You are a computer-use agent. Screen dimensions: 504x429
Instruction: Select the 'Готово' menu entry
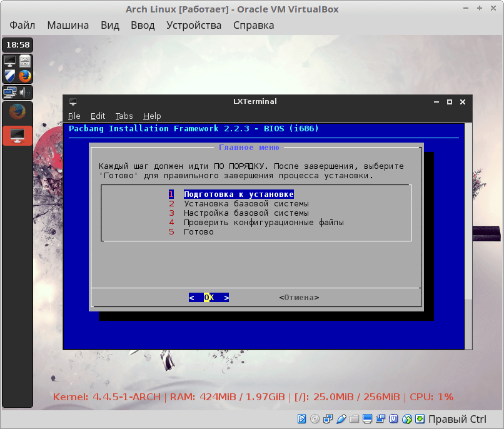pyautogui.click(x=198, y=232)
